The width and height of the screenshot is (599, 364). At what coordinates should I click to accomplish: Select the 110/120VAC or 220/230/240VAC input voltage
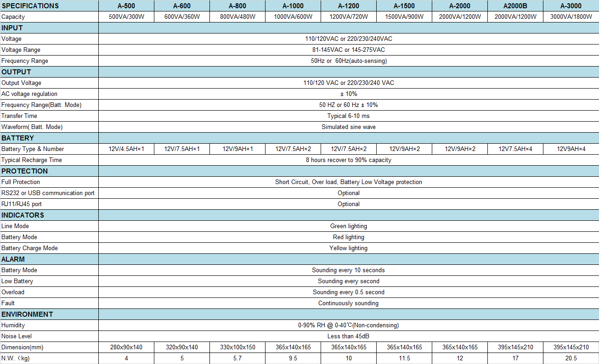349,39
